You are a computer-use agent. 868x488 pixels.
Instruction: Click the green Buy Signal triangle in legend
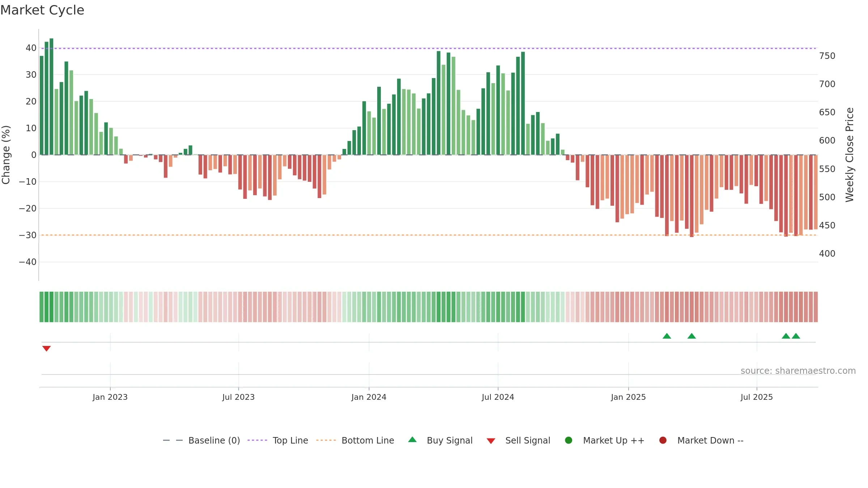tap(412, 440)
